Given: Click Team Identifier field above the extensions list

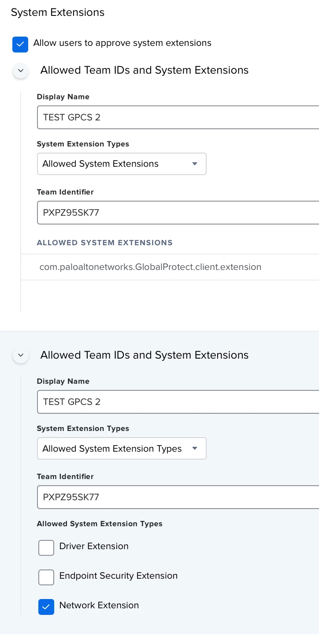Looking at the screenshot, I should (x=178, y=213).
